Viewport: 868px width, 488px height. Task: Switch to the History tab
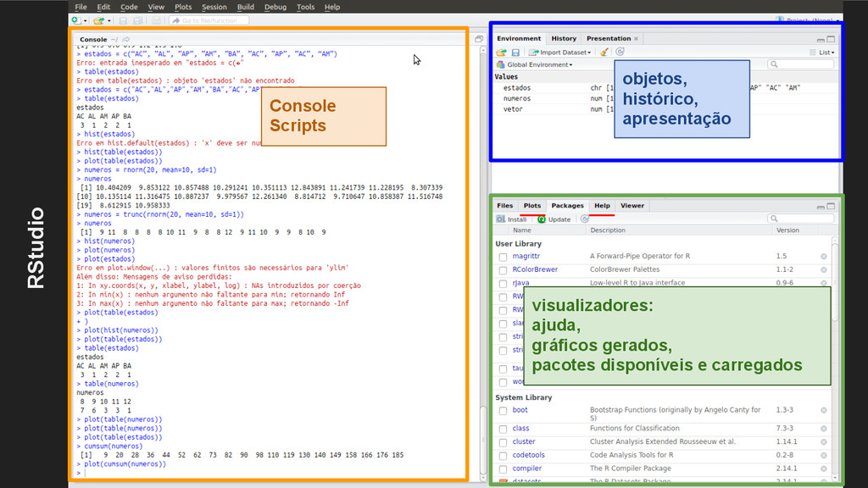(564, 38)
